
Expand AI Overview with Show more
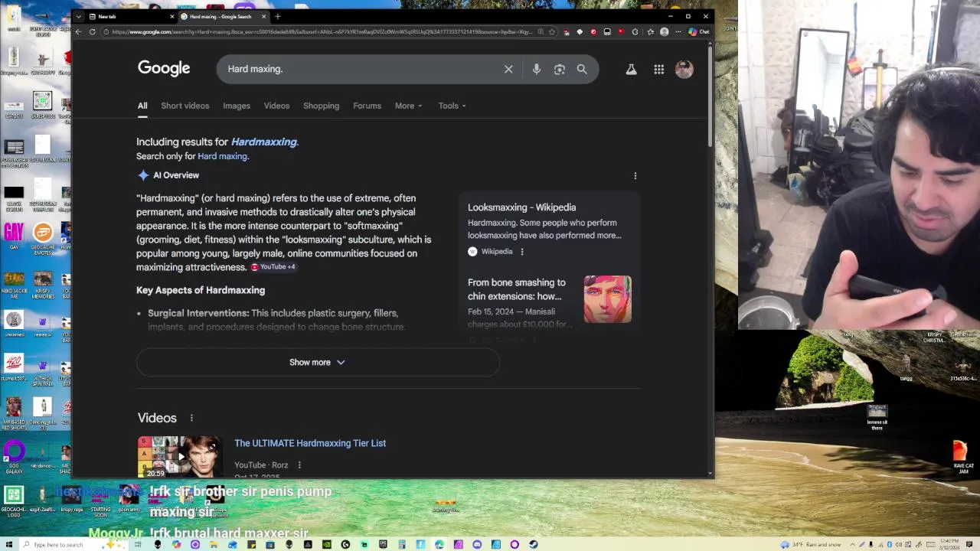tap(318, 362)
